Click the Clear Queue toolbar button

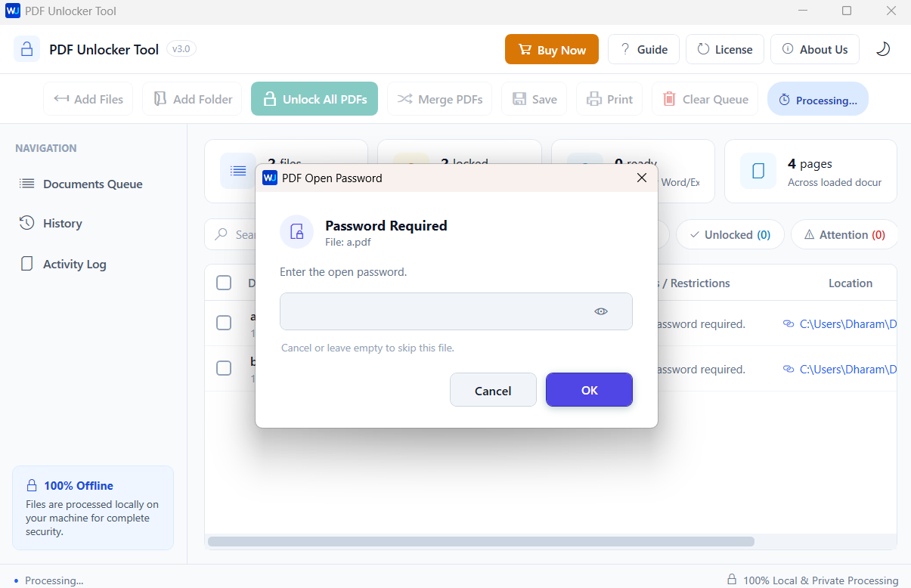705,99
